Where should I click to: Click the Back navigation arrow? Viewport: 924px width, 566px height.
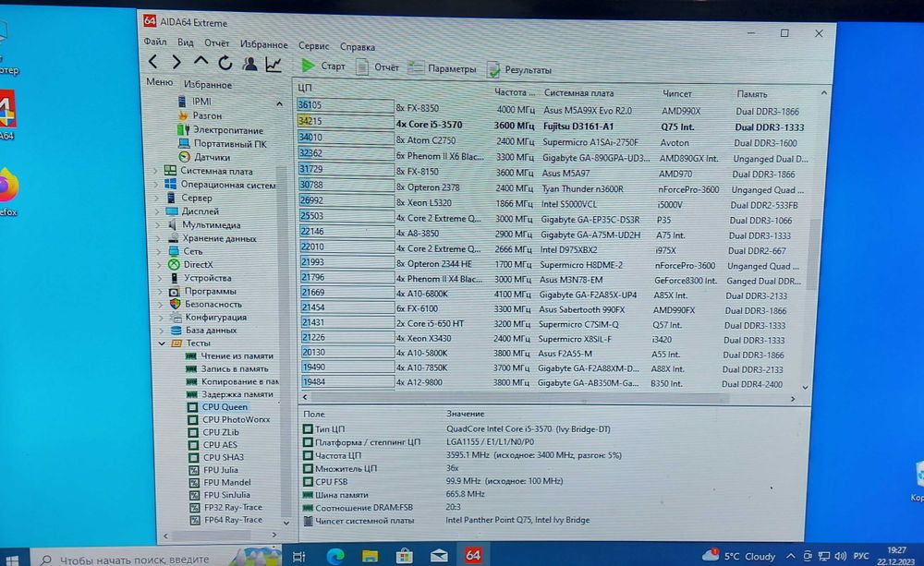point(153,61)
